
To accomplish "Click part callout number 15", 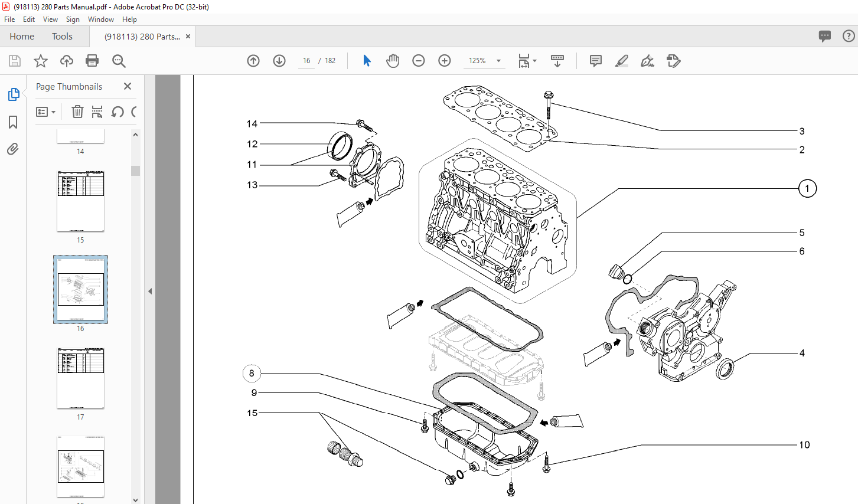I will tap(252, 413).
